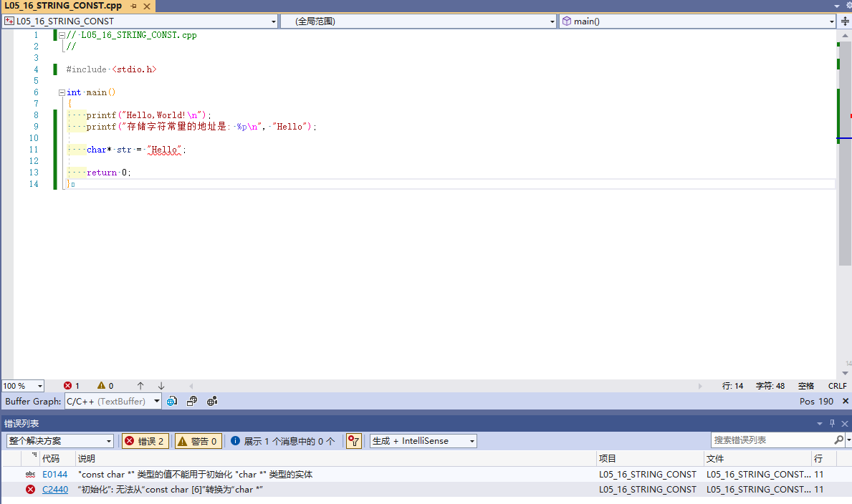The width and height of the screenshot is (852, 504).
Task: Click the error list search magnifier icon
Action: click(x=839, y=440)
